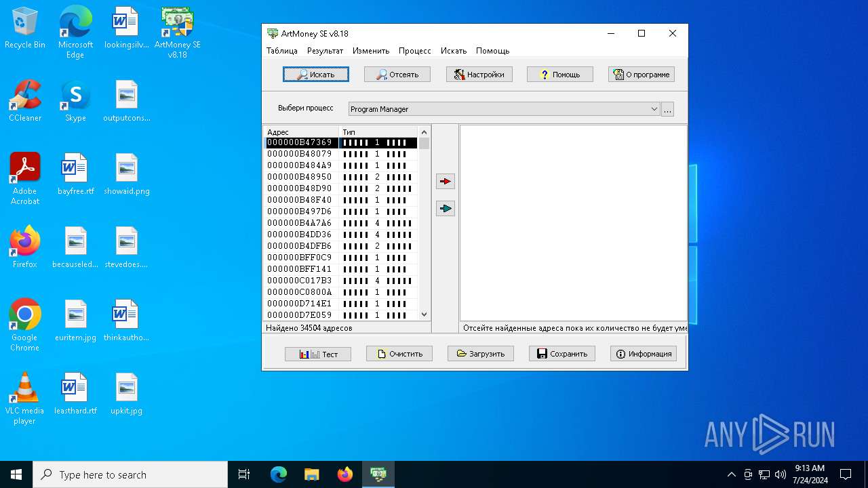Screen dimensions: 868x488
Task: Select address row 000000C017B3
Action: (x=340, y=281)
